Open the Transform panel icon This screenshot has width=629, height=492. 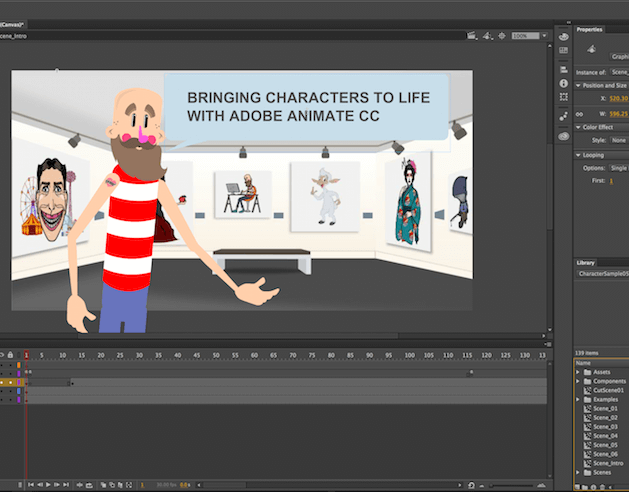(564, 97)
